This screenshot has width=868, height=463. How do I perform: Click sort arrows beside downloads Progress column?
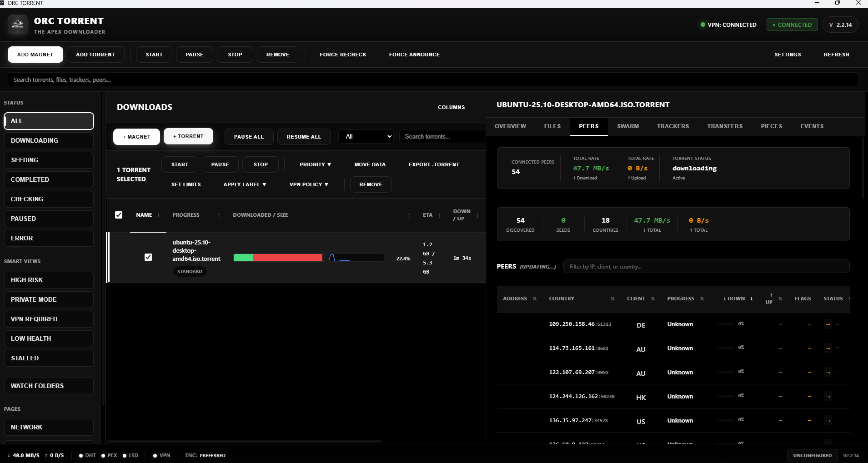[x=219, y=215]
